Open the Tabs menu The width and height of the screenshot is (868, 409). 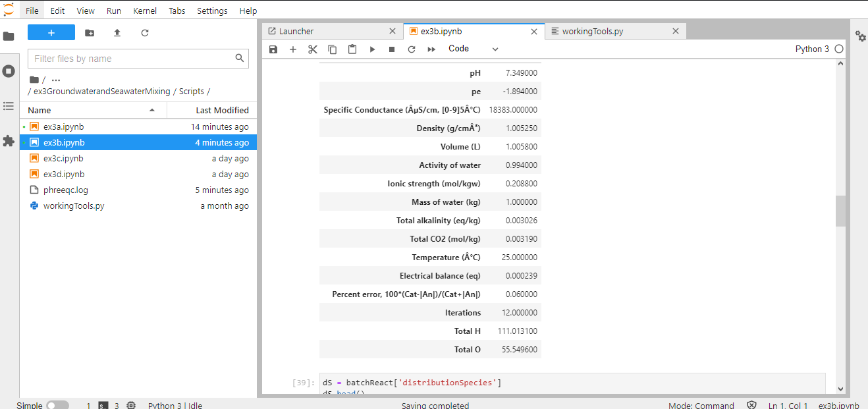tap(176, 11)
